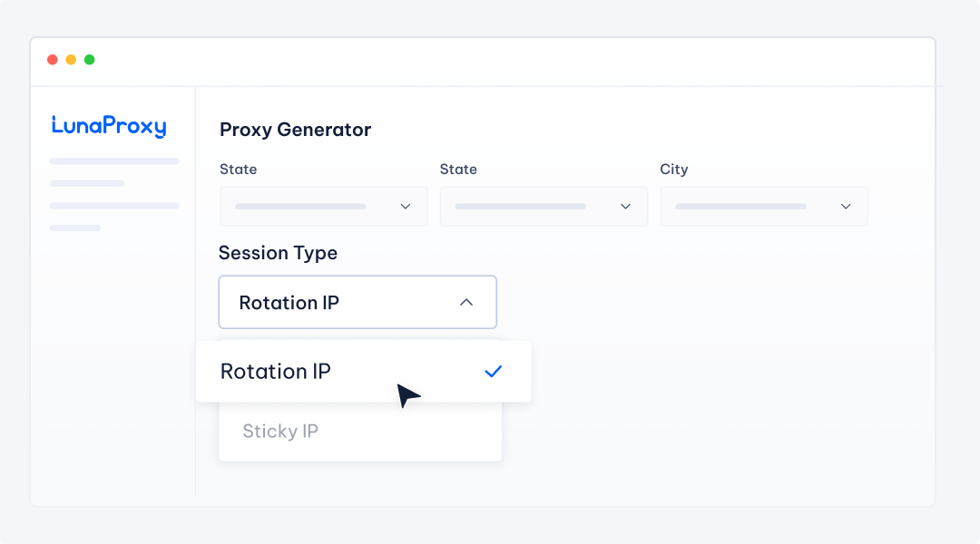Go to the third sidebar navigation item
980x544 pixels.
click(x=114, y=206)
